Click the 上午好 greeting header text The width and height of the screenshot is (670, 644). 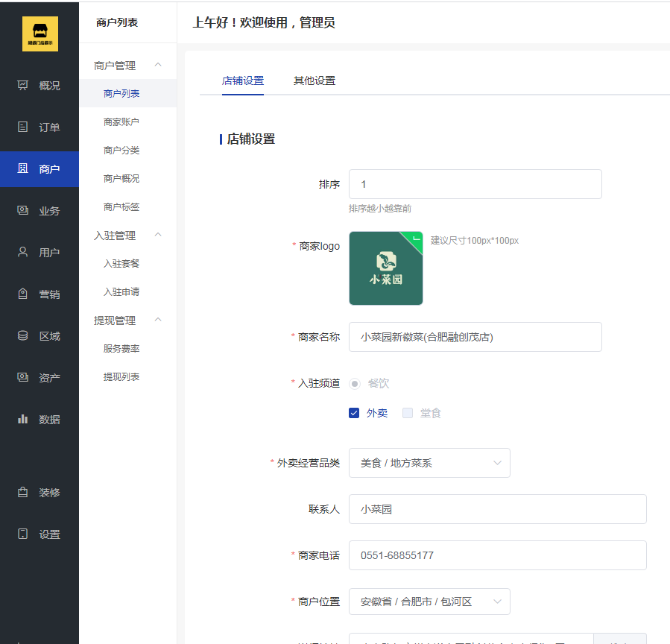coord(264,22)
